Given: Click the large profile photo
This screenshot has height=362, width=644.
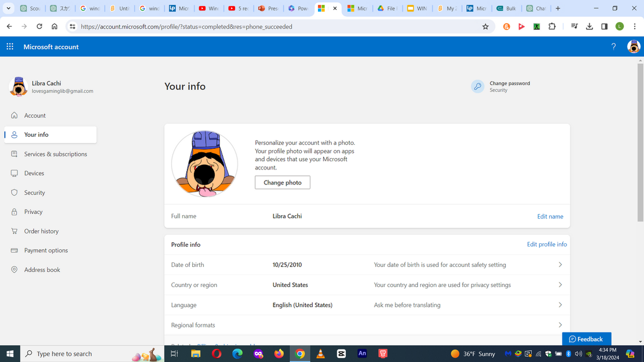Looking at the screenshot, I should coord(204,164).
